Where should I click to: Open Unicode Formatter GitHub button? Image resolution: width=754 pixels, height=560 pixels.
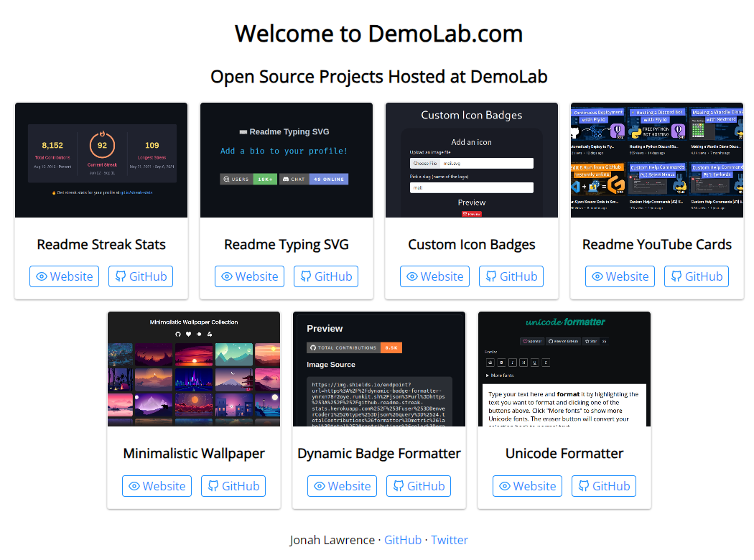pyautogui.click(x=603, y=486)
